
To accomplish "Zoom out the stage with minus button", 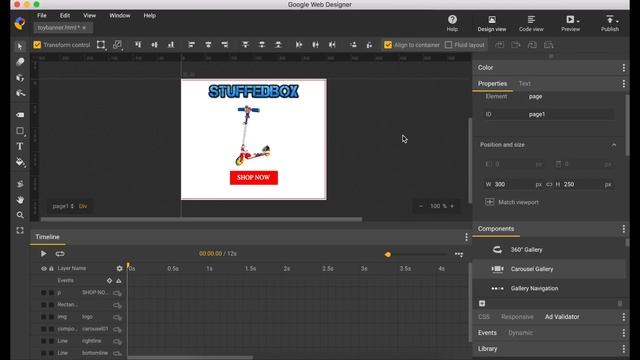I will (x=421, y=206).
